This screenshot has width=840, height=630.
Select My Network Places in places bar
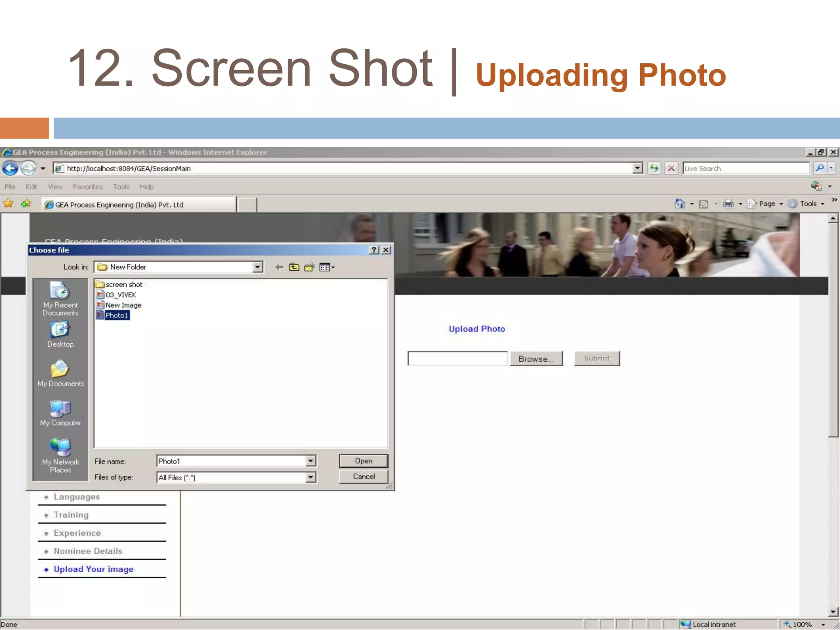(x=60, y=455)
